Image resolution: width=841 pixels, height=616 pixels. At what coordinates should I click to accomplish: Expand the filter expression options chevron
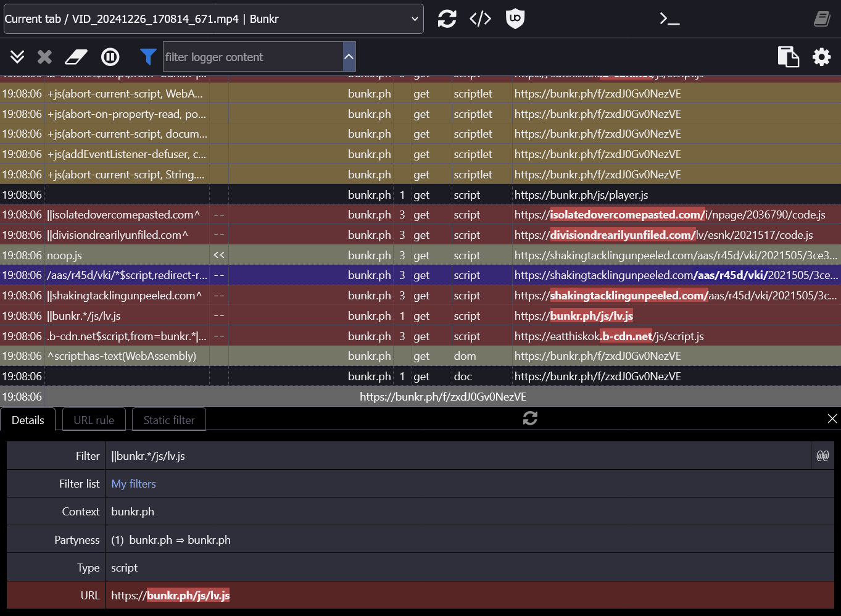[x=349, y=57]
